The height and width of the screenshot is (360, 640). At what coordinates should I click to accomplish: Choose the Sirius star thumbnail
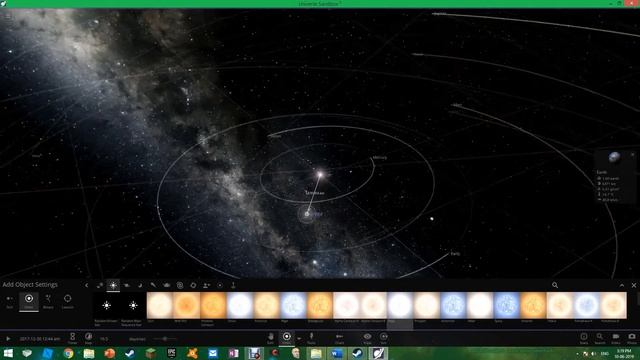[240, 305]
